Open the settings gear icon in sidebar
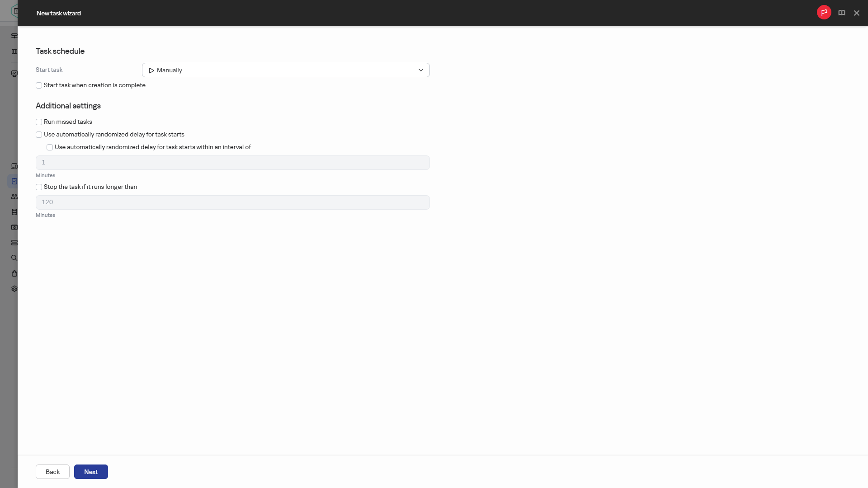Viewport: 868px width, 488px height. coord(14,289)
